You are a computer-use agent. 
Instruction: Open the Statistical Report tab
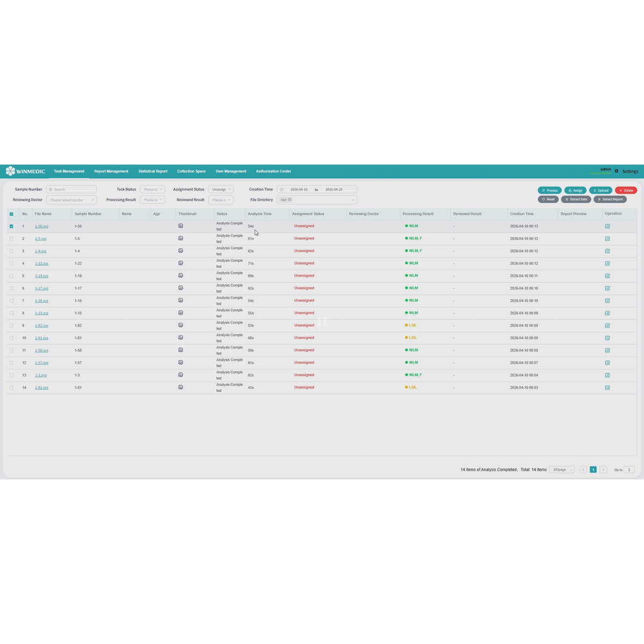coord(153,171)
